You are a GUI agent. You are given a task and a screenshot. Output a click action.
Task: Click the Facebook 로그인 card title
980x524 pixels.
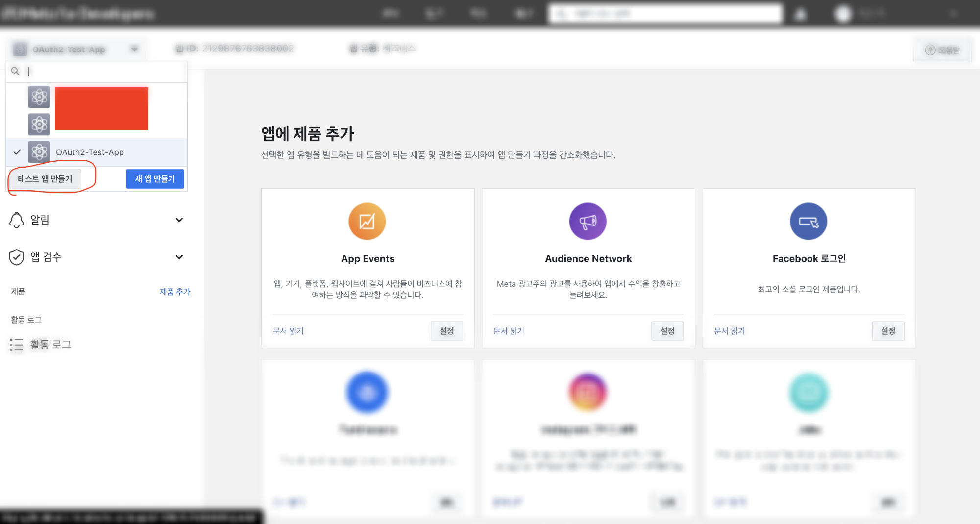[x=809, y=259]
